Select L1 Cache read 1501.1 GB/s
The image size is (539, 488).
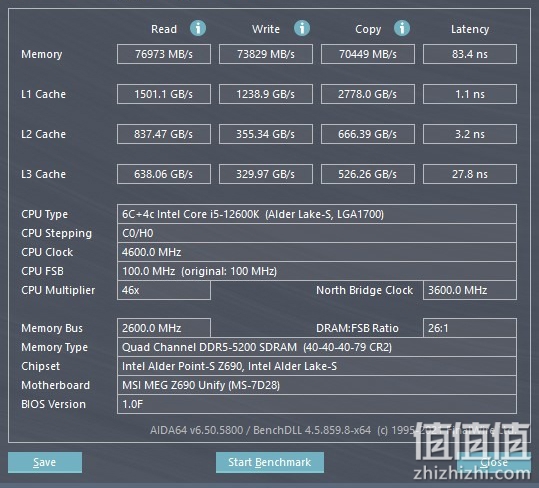coord(164,94)
